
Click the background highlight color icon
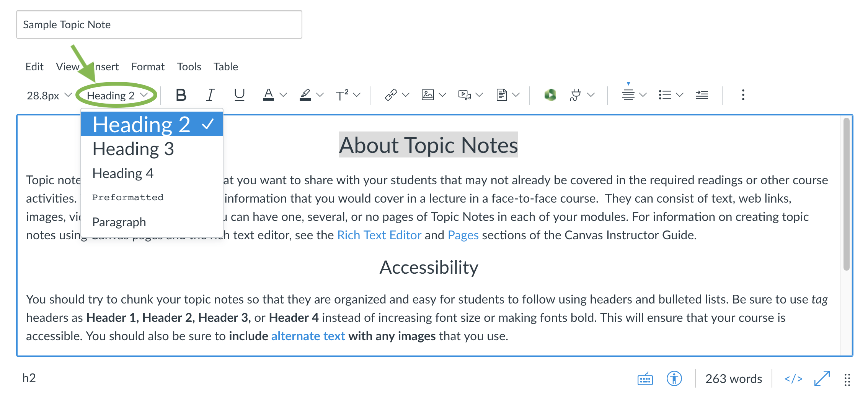[305, 95]
